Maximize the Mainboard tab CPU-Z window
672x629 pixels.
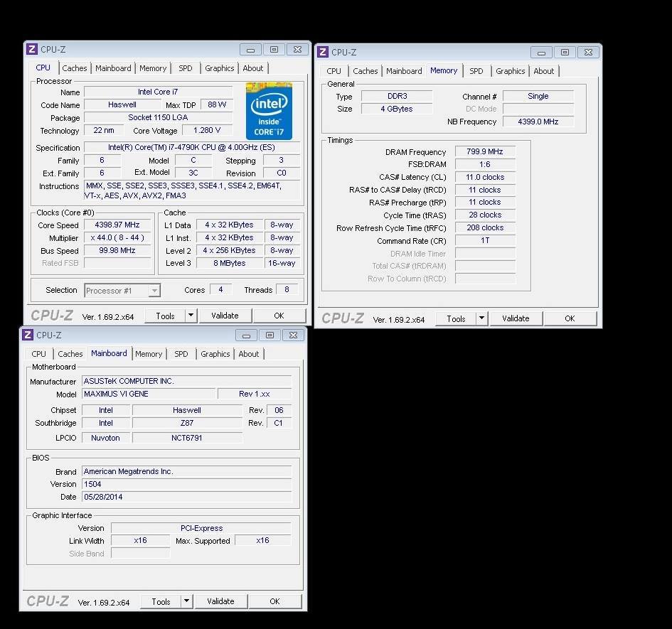(270, 335)
